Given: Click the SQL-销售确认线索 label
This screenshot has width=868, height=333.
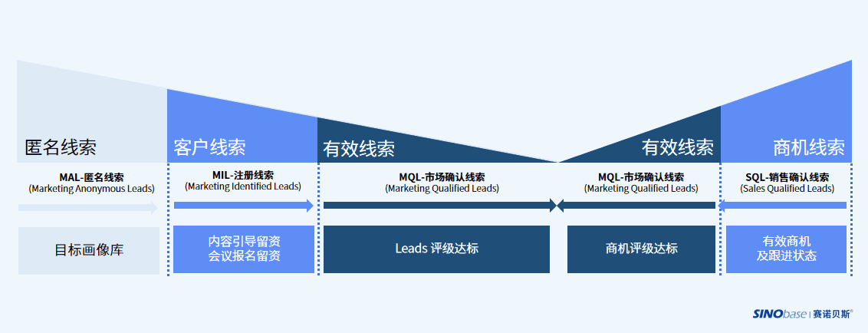Looking at the screenshot, I should tap(787, 178).
